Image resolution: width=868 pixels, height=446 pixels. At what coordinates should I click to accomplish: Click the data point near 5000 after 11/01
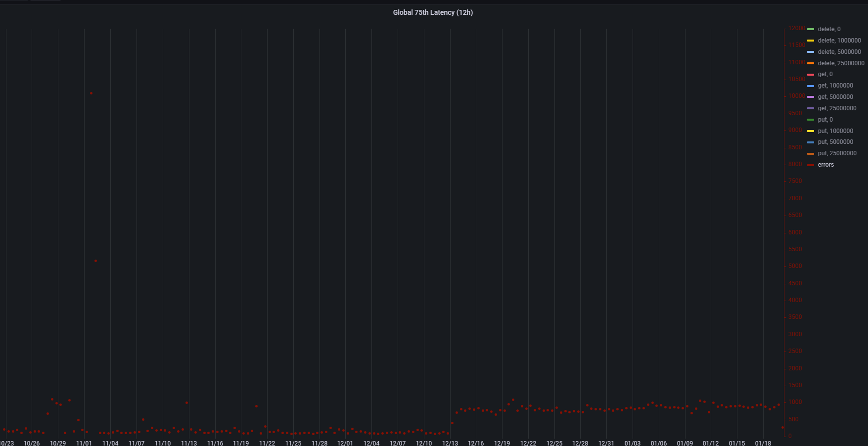pyautogui.click(x=95, y=261)
